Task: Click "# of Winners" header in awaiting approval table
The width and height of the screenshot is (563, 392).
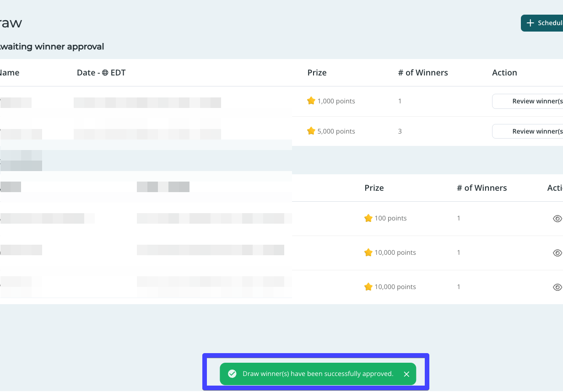Action: pyautogui.click(x=423, y=73)
